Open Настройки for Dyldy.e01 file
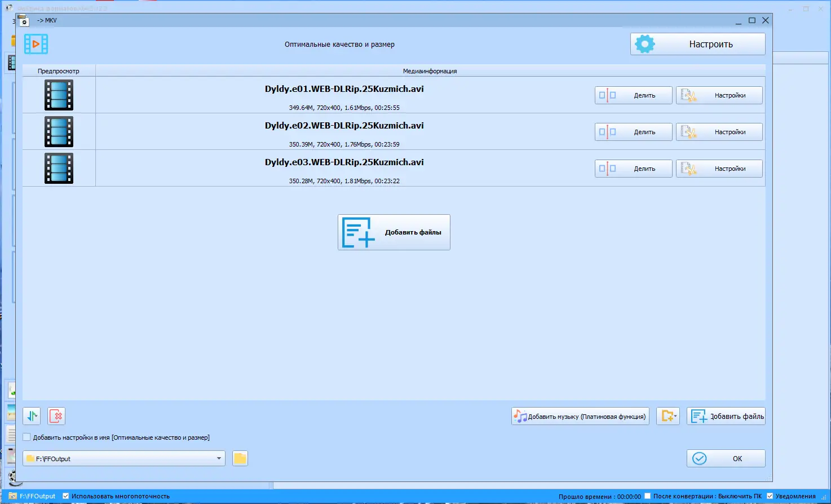The width and height of the screenshot is (831, 504). 719,95
